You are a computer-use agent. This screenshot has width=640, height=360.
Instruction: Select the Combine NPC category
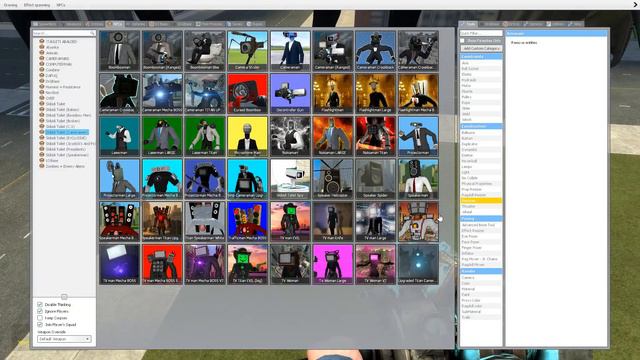tap(52, 70)
